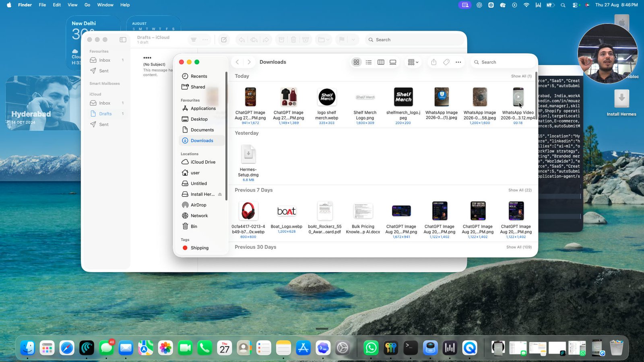The width and height of the screenshot is (644, 362).
Task: Show all 22 items from Previous 7 Days
Action: coord(520,190)
